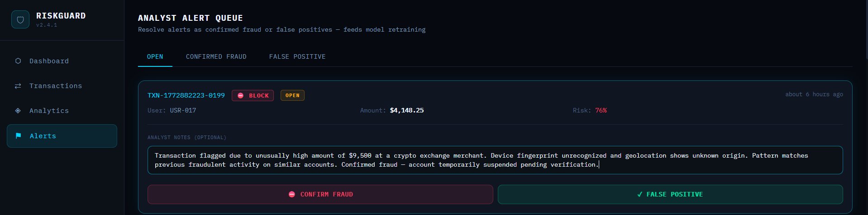Open the Dashboard sidebar item
Screen dimensions: 868x215
point(49,61)
